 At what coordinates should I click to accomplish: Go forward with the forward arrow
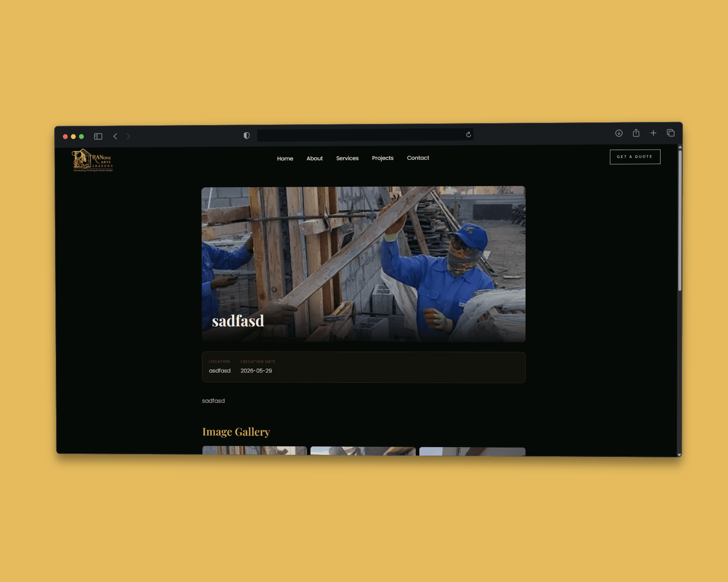click(129, 136)
